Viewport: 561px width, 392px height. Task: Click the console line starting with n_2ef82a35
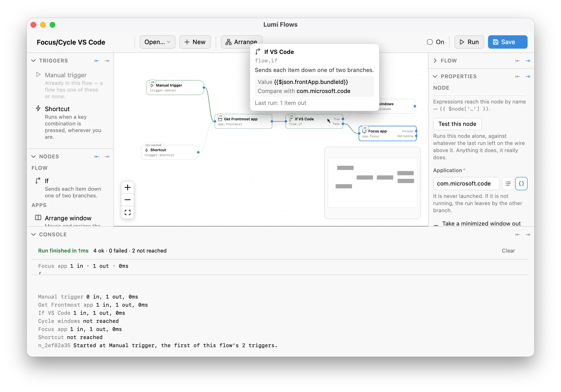coord(158,345)
